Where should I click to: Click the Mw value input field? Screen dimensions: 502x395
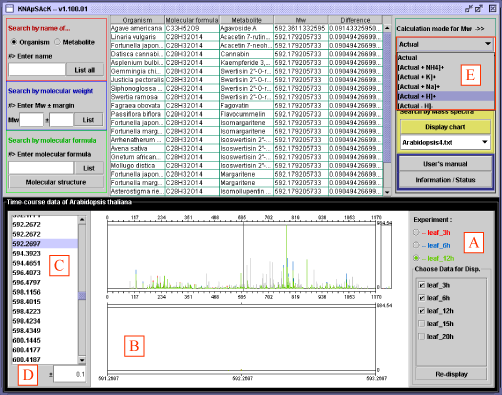click(31, 120)
